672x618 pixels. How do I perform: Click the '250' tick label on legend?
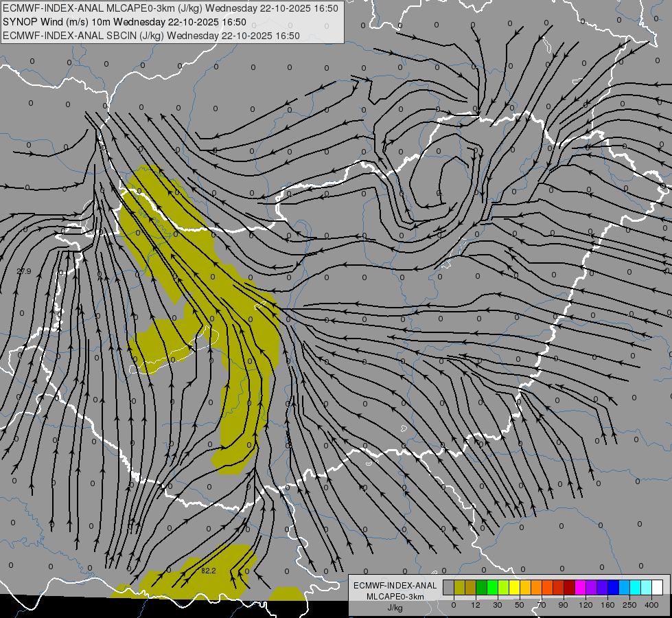coord(629,605)
